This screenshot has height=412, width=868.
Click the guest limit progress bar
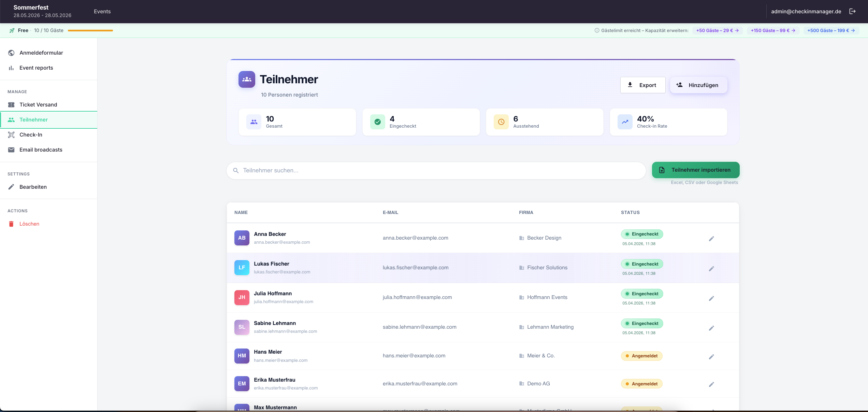[90, 30]
